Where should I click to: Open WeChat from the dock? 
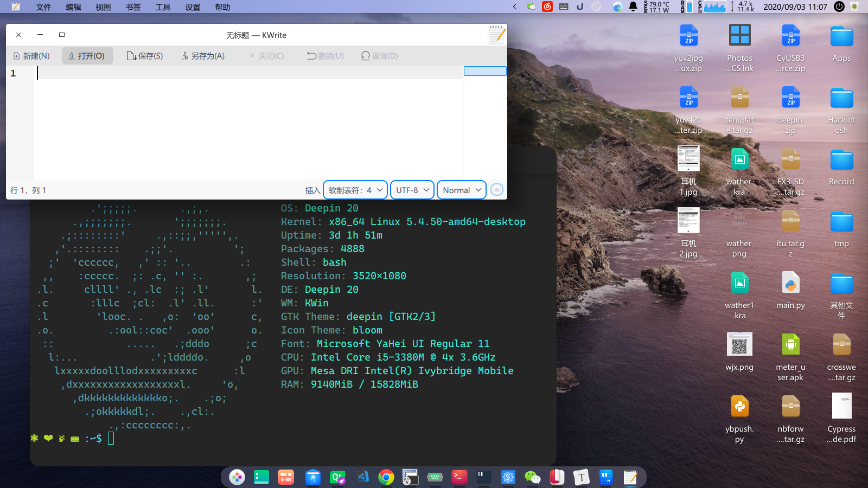click(532, 477)
